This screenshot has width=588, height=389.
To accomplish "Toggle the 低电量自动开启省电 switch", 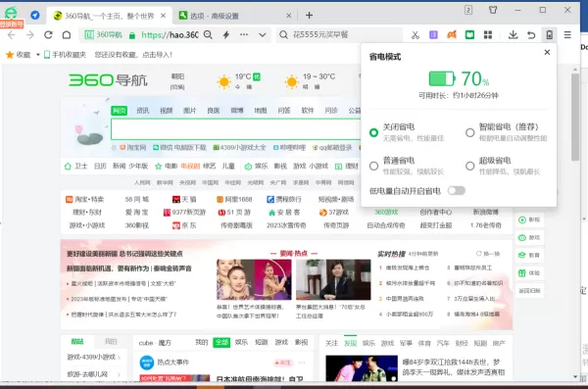I will 457,190.
